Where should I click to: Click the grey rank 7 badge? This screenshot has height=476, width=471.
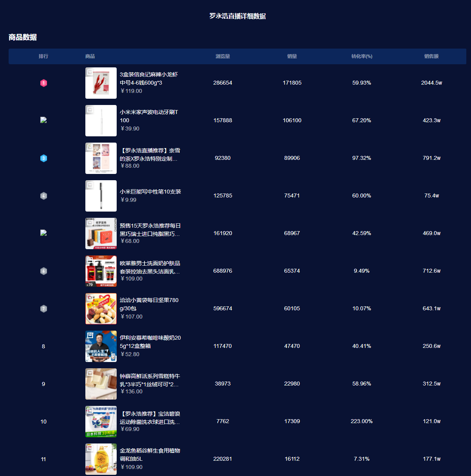point(43,309)
